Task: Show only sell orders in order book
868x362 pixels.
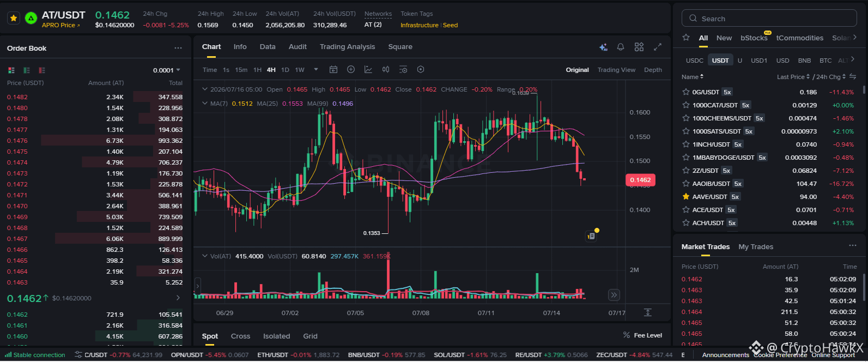Action: 42,70
